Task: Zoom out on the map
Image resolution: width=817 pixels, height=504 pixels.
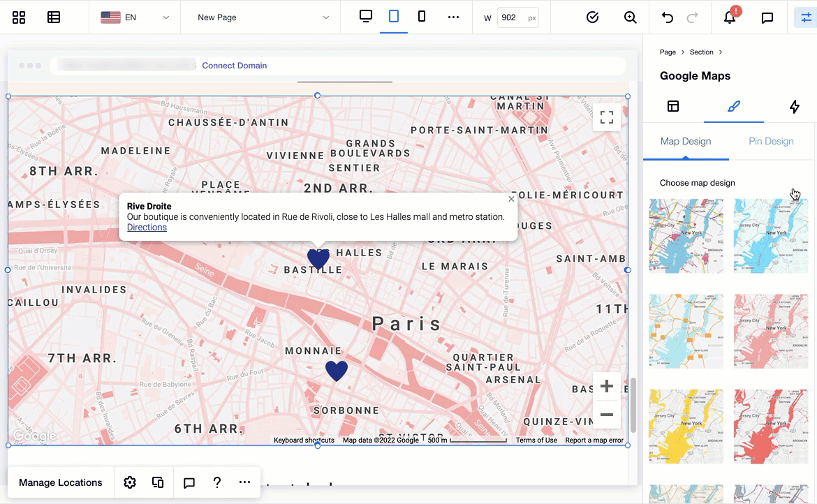Action: point(607,415)
